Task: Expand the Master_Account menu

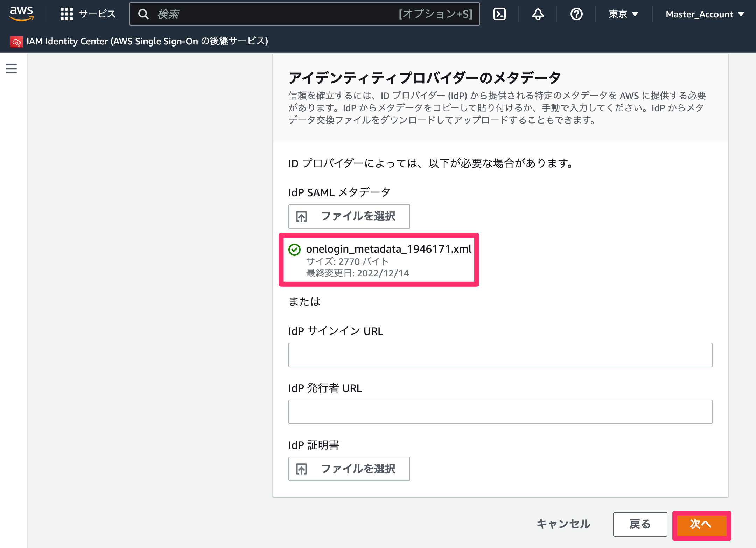Action: pos(705,14)
